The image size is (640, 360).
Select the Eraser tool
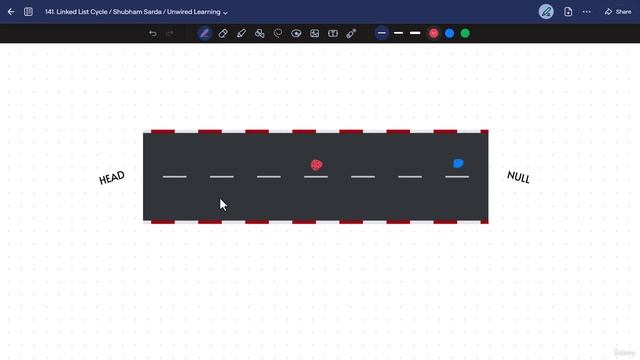223,33
